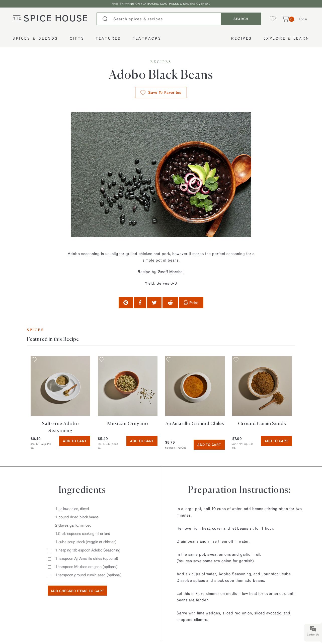Favorite Ground Cumin Seeds heart icon
Viewport: 322px width, 644px height.
(236, 359)
